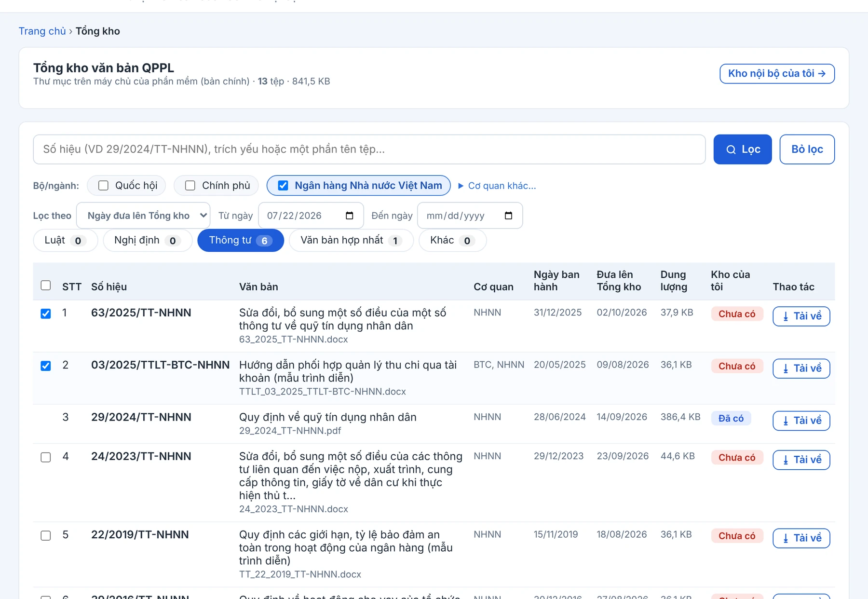
Task: Click the 386,4 KB size value
Action: click(x=680, y=417)
